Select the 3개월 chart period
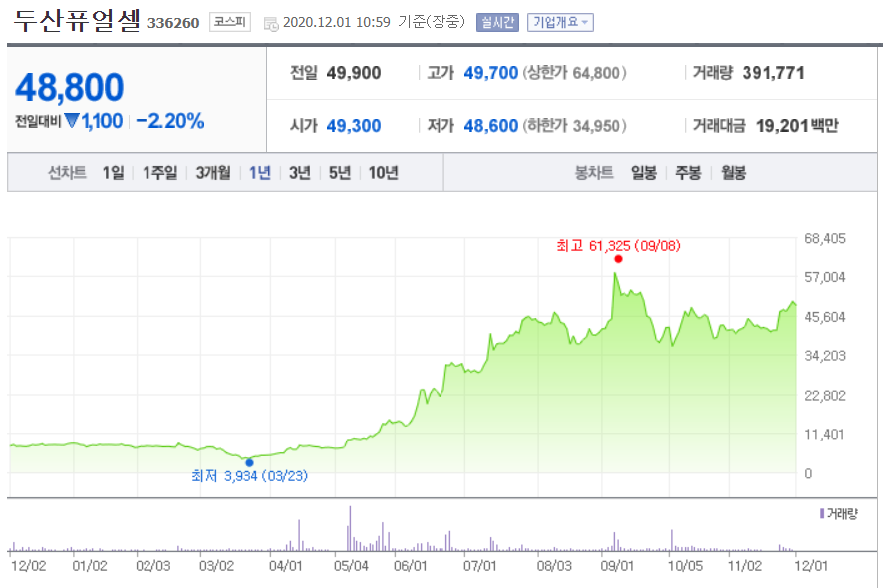The width and height of the screenshot is (883, 588). (213, 173)
